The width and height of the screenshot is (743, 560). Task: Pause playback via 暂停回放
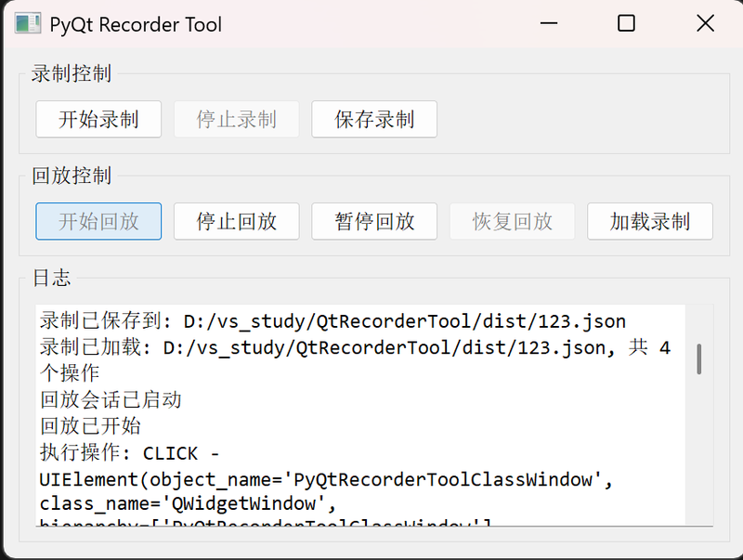point(373,221)
